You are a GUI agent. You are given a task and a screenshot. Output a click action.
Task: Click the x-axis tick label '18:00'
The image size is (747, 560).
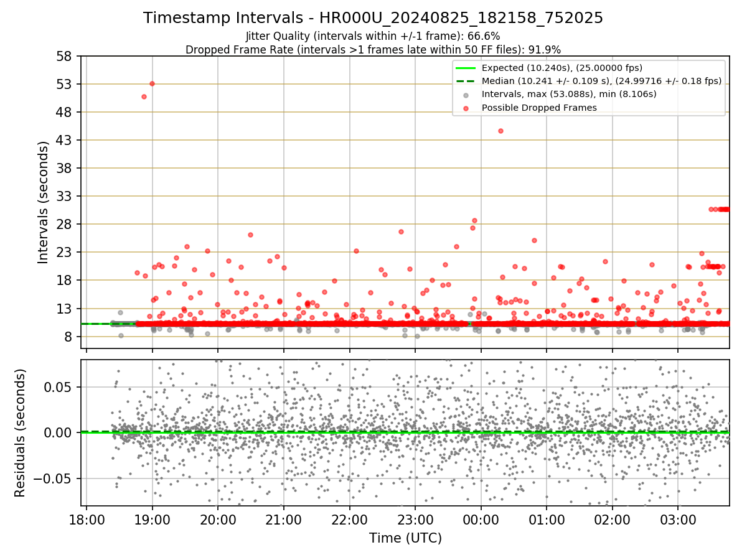(86, 520)
